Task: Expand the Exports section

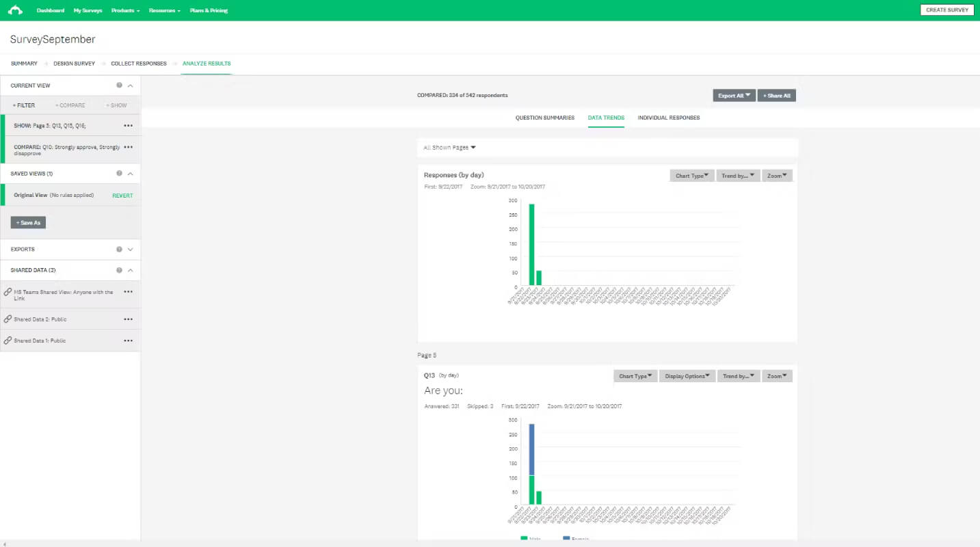Action: click(x=131, y=250)
